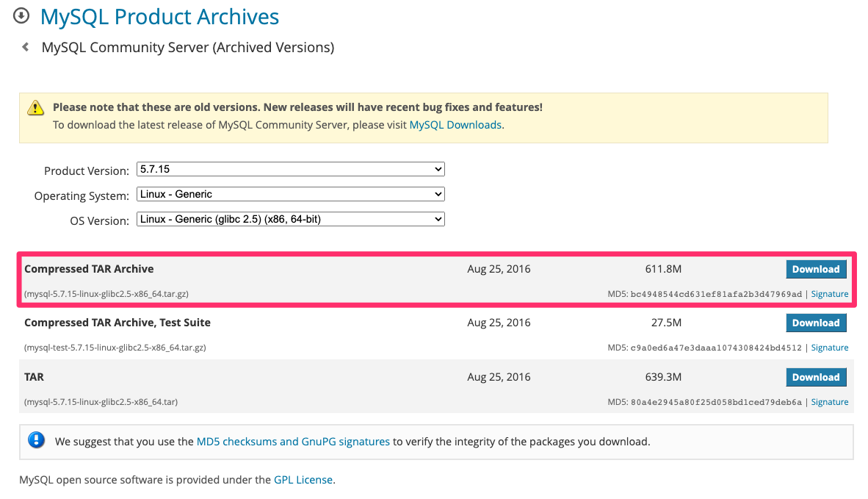Click the blue info exclamation icon
This screenshot has width=868, height=499.
[x=37, y=440]
